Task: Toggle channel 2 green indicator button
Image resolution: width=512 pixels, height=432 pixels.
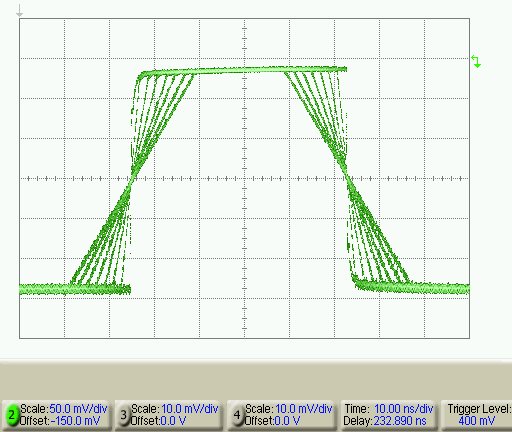Action: (x=12, y=415)
